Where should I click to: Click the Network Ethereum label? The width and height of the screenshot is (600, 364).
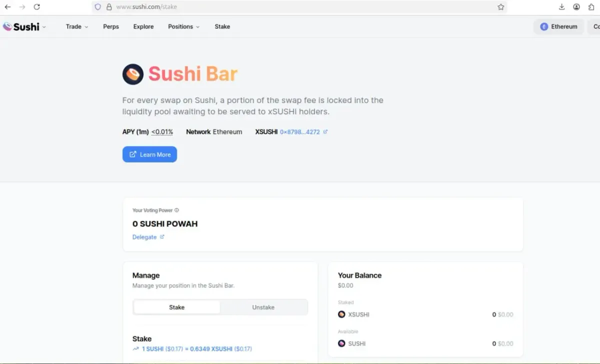[214, 132]
